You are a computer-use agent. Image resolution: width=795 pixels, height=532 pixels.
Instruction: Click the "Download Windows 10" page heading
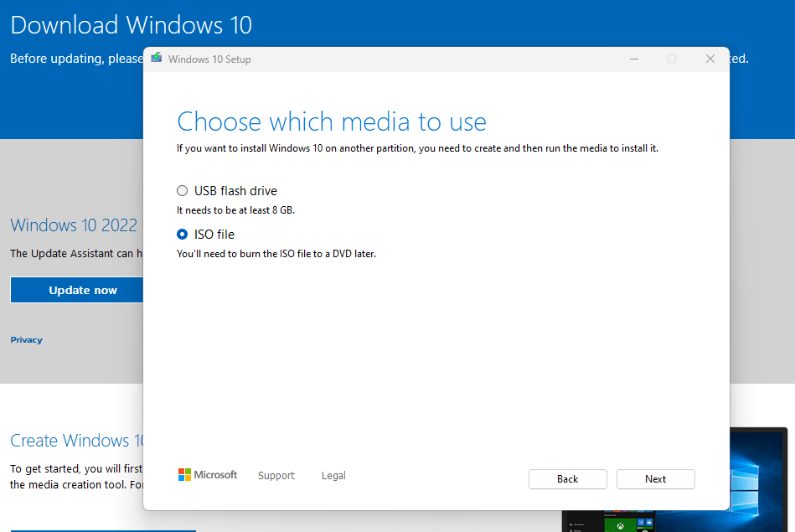pos(132,25)
